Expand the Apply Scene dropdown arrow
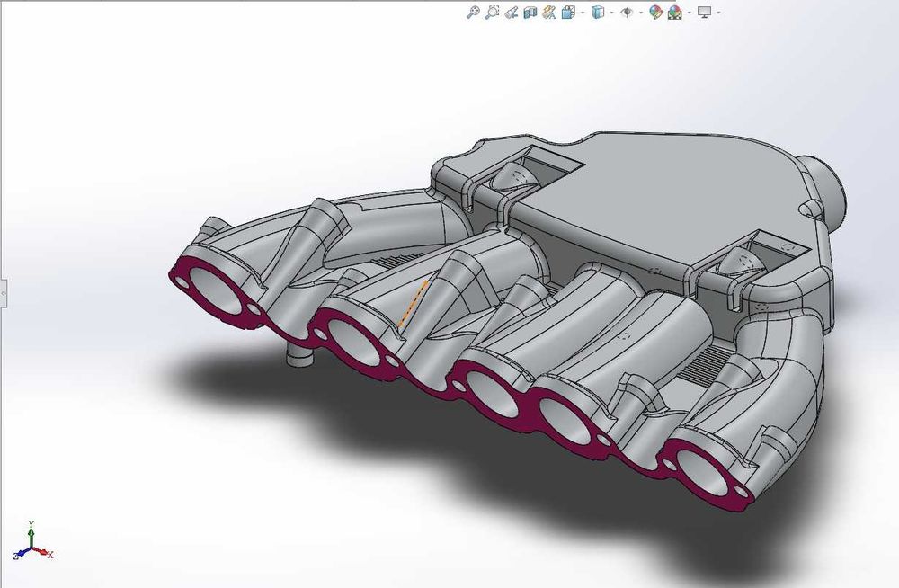 click(x=690, y=12)
